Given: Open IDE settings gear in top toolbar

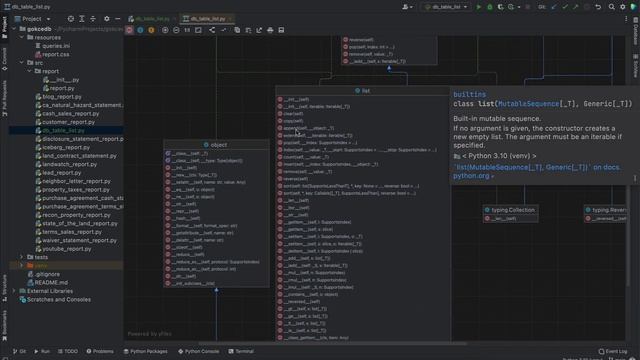Looking at the screenshot, I should click(x=622, y=7).
